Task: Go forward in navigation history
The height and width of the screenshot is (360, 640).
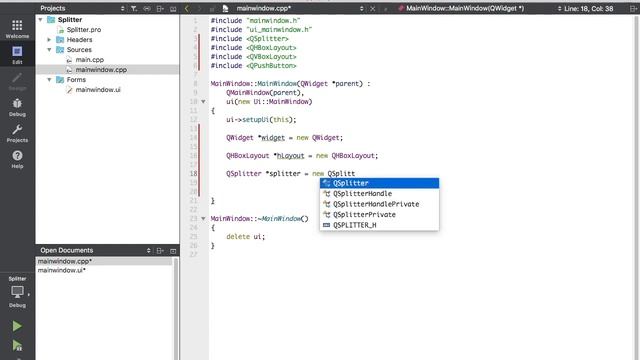Action: tap(199, 8)
